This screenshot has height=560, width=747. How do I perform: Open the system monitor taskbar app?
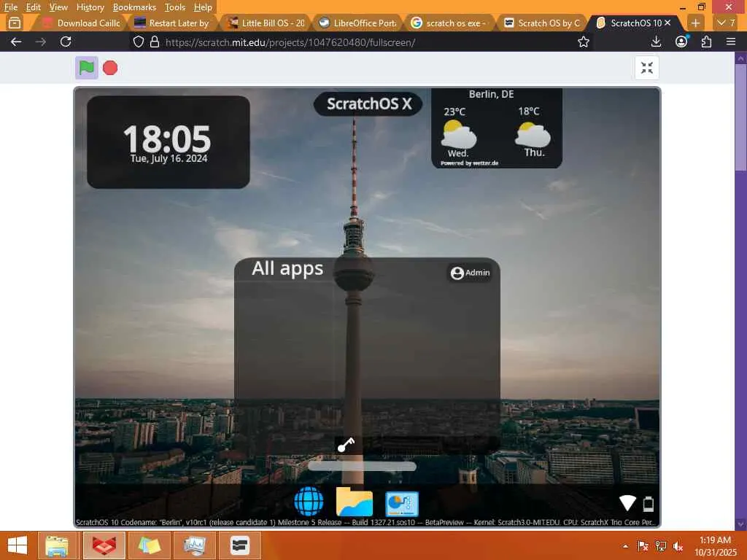point(194,545)
